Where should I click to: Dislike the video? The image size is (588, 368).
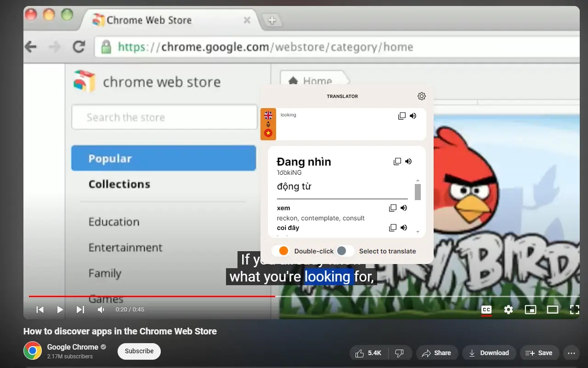point(400,353)
